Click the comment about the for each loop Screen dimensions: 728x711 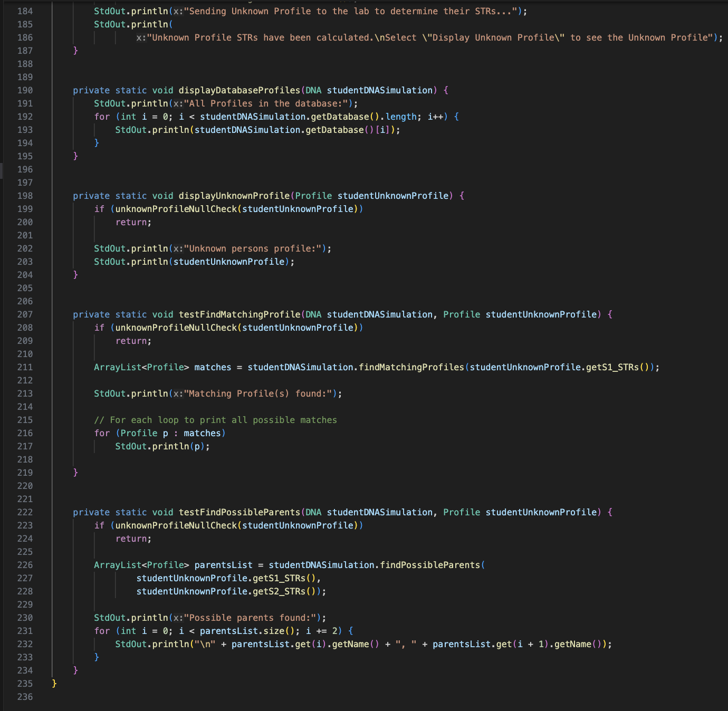215,420
